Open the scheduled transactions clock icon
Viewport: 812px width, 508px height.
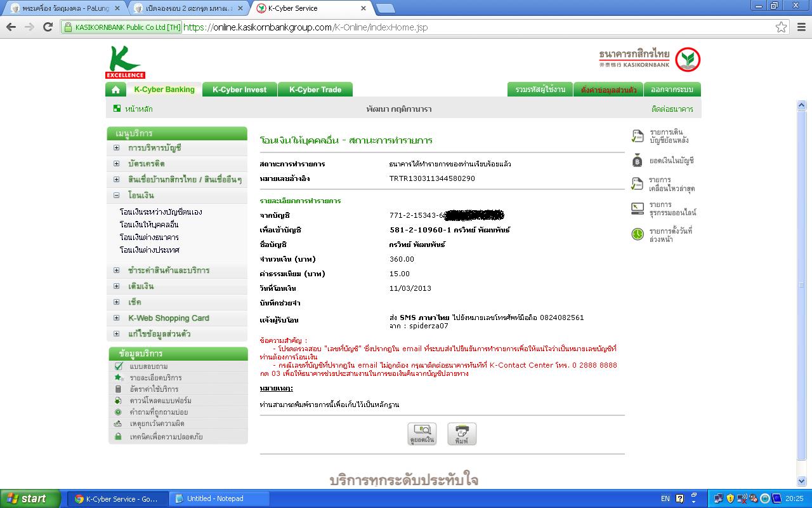point(638,234)
